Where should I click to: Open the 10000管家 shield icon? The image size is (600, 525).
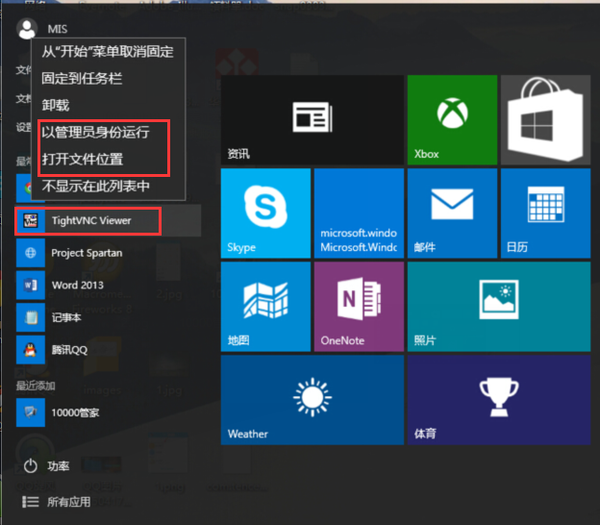(31, 412)
